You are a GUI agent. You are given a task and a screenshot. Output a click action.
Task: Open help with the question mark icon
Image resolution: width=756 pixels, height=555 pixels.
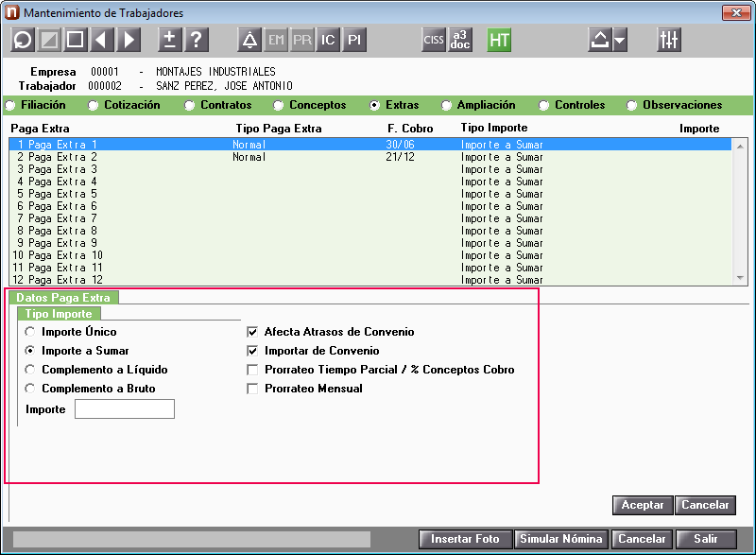[x=197, y=40]
